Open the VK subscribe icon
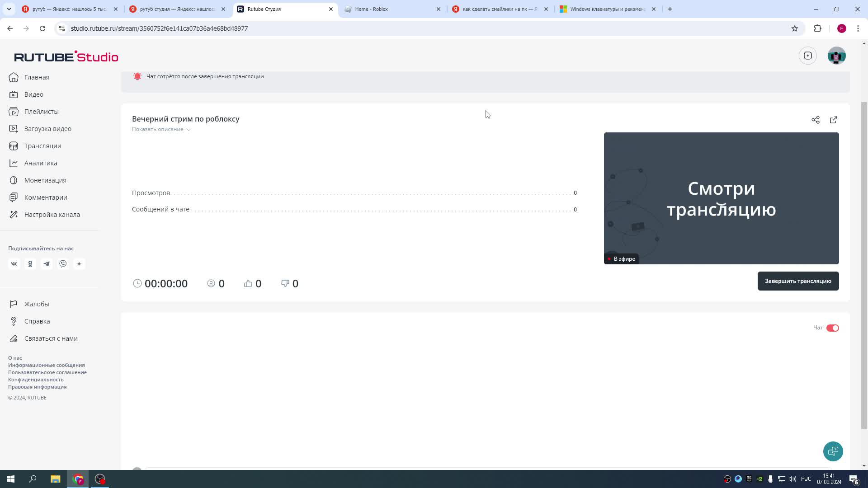This screenshot has height=488, width=868. click(14, 263)
